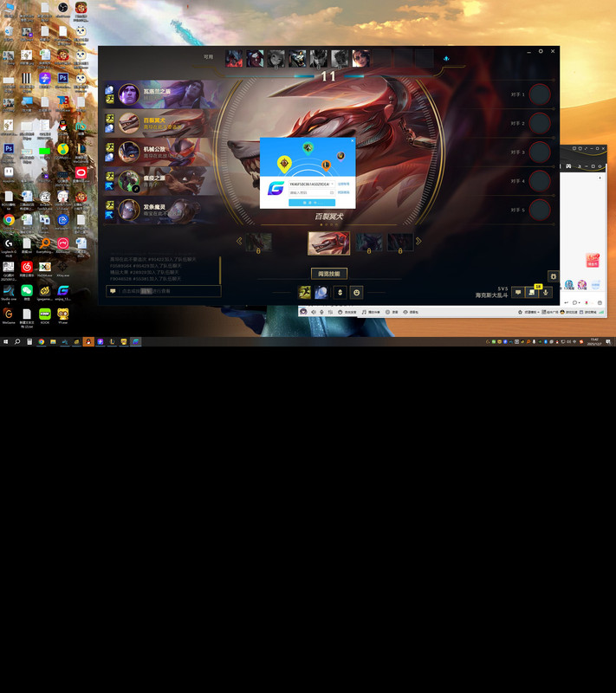Click the 对手 1 opponent circle

click(x=540, y=94)
